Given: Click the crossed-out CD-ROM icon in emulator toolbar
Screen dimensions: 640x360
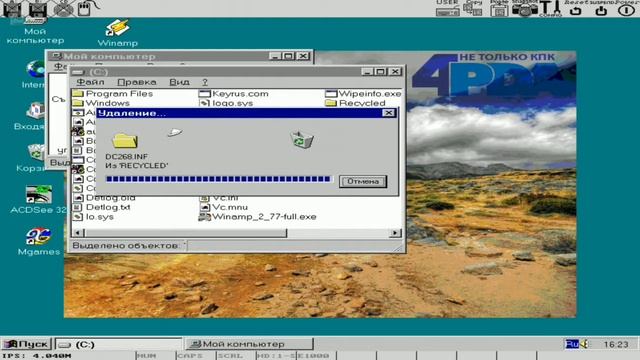Looking at the screenshot, I should pyautogui.click(x=63, y=8).
